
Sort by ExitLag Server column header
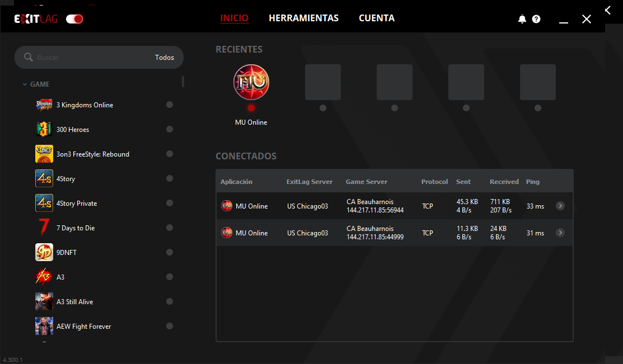[x=310, y=182]
